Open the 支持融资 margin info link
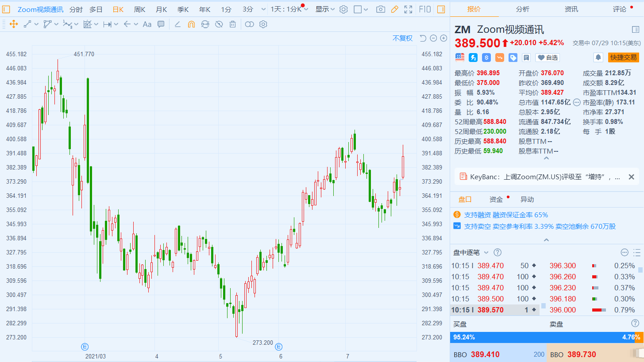 (506, 215)
